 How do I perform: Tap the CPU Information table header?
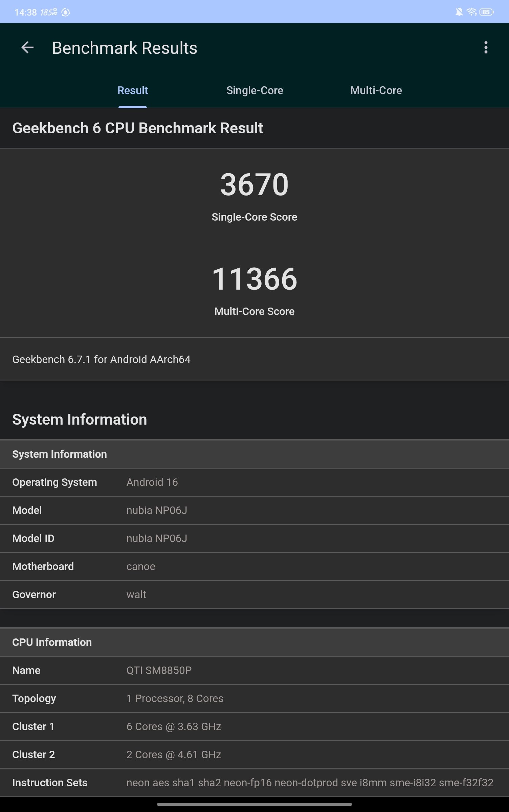(x=255, y=642)
